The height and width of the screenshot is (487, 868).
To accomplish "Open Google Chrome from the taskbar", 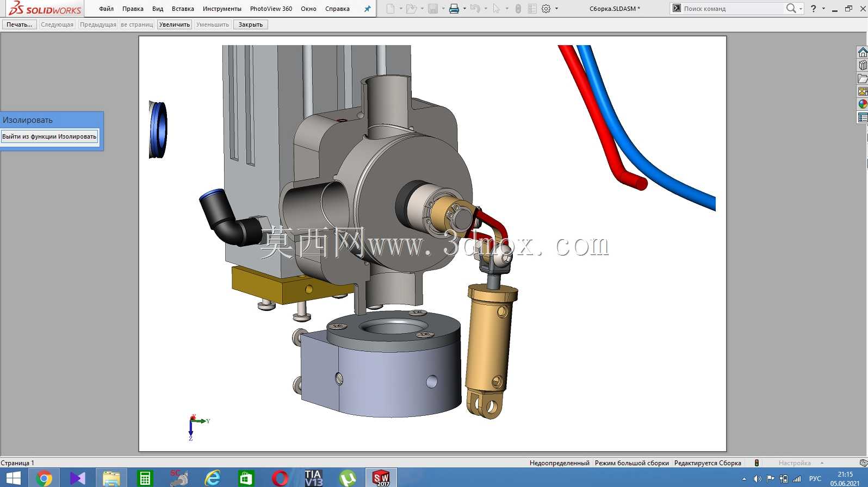I will [44, 478].
